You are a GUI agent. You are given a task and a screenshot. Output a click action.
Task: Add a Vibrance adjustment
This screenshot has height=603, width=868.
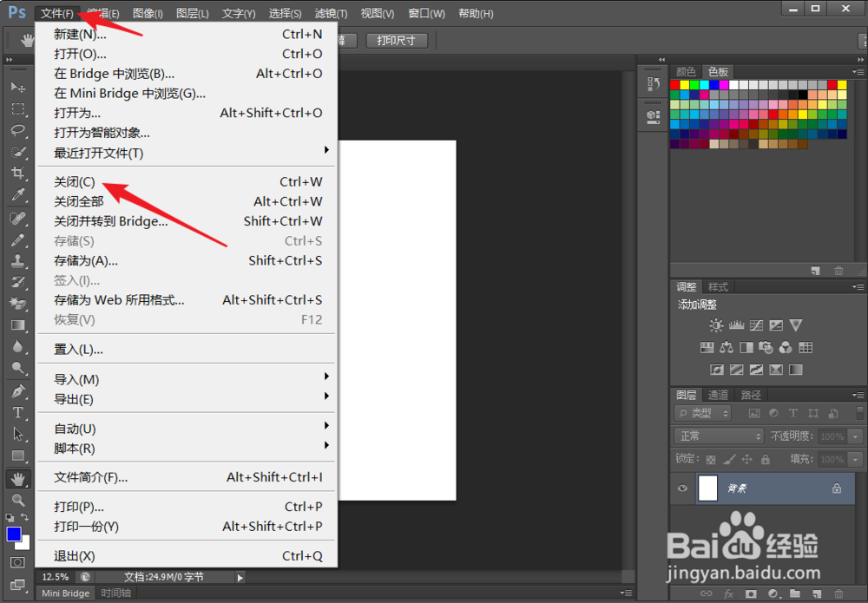[795, 325]
